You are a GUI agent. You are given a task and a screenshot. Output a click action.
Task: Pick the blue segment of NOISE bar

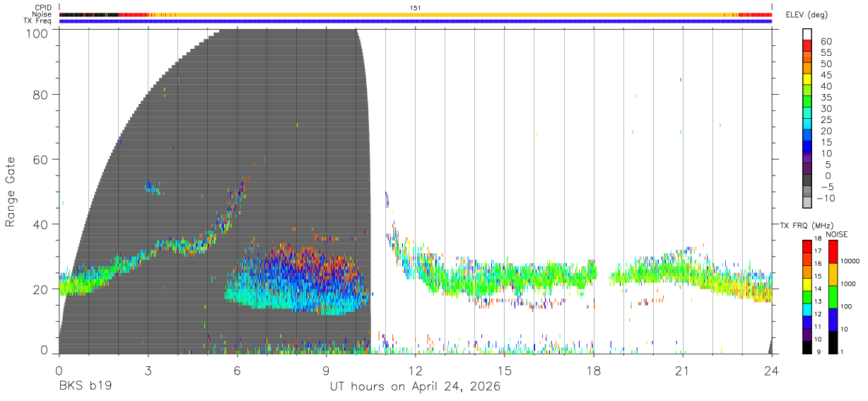pyautogui.click(x=833, y=319)
